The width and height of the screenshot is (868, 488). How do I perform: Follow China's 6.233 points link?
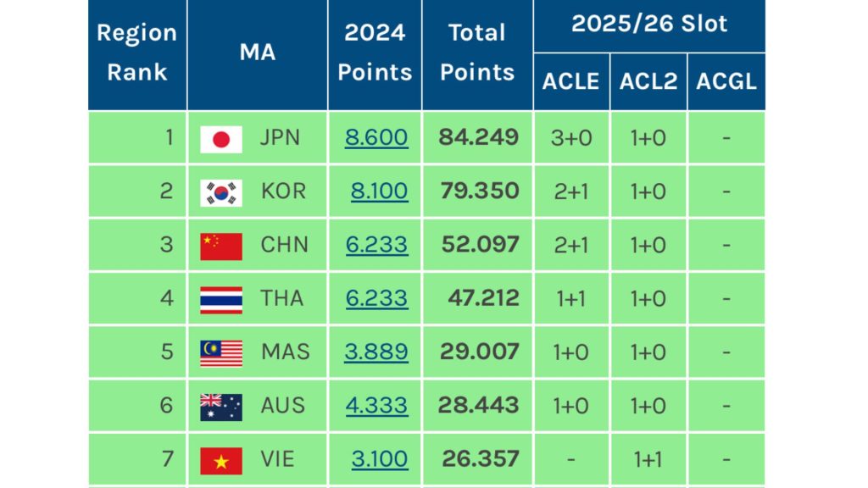pos(376,245)
